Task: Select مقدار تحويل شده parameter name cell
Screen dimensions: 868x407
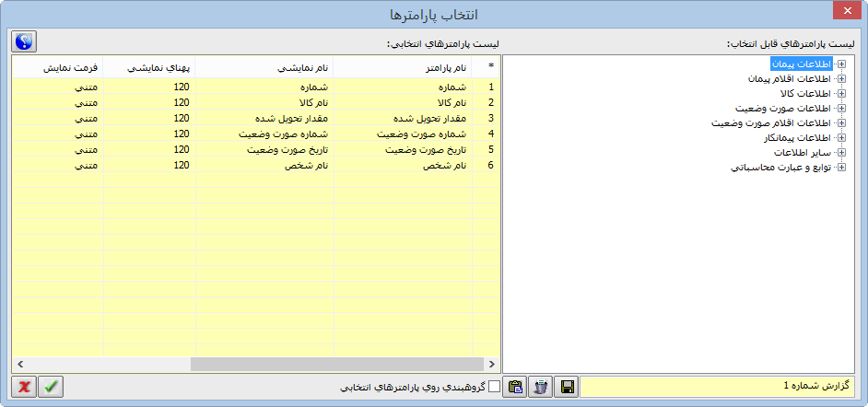Action: [x=403, y=118]
